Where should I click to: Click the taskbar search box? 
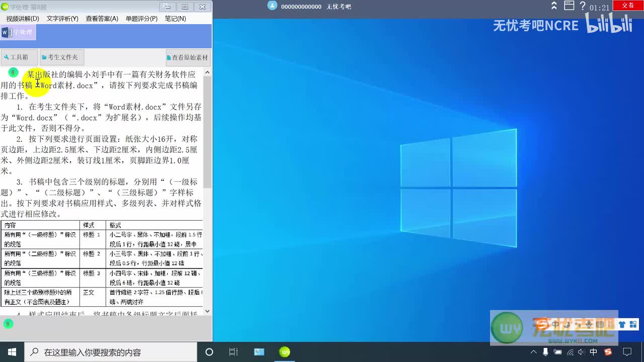pyautogui.click(x=111, y=352)
